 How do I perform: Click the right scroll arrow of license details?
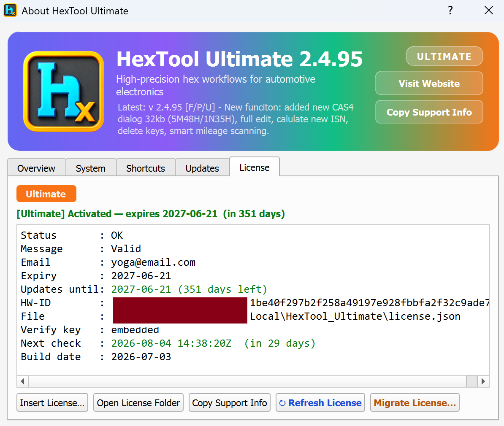coord(483,381)
